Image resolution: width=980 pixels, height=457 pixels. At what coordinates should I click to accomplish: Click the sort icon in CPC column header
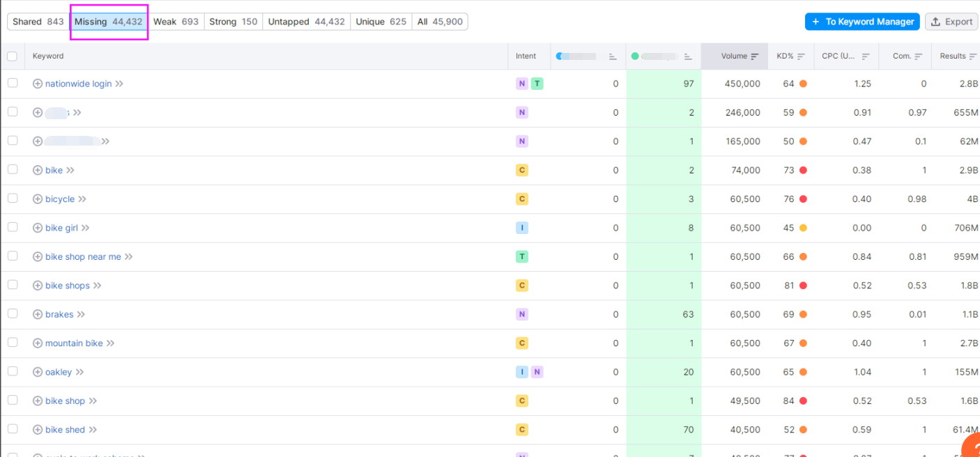click(x=866, y=56)
